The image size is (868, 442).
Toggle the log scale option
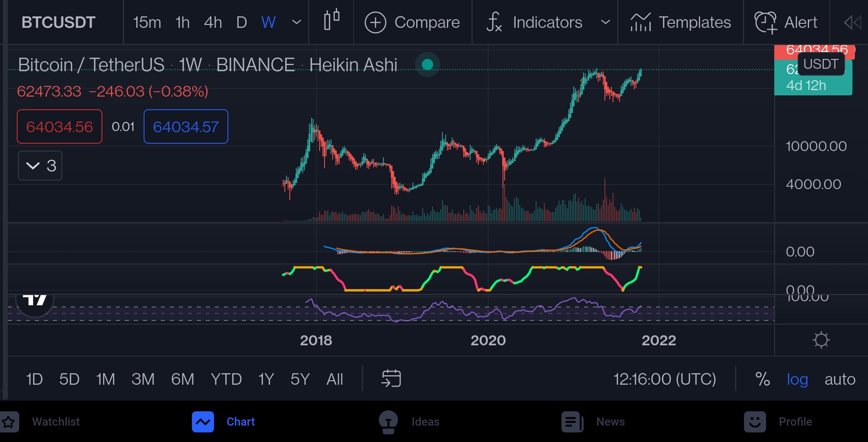797,379
